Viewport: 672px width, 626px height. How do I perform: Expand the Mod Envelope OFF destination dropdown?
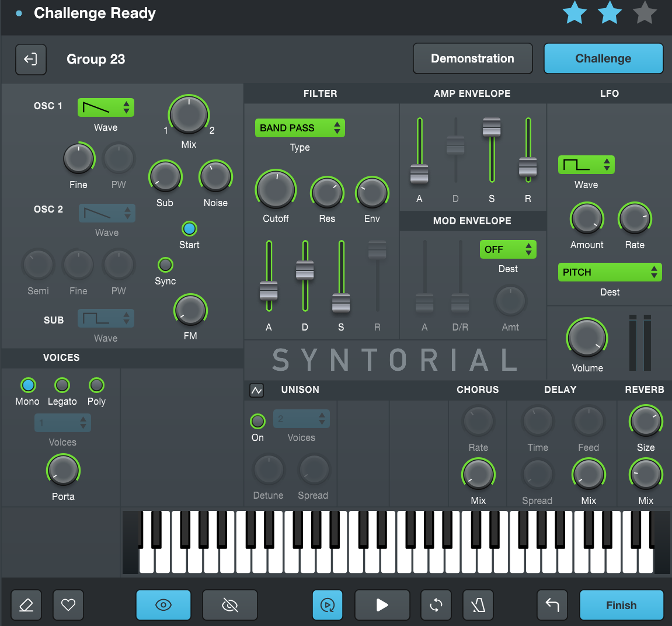tap(507, 249)
